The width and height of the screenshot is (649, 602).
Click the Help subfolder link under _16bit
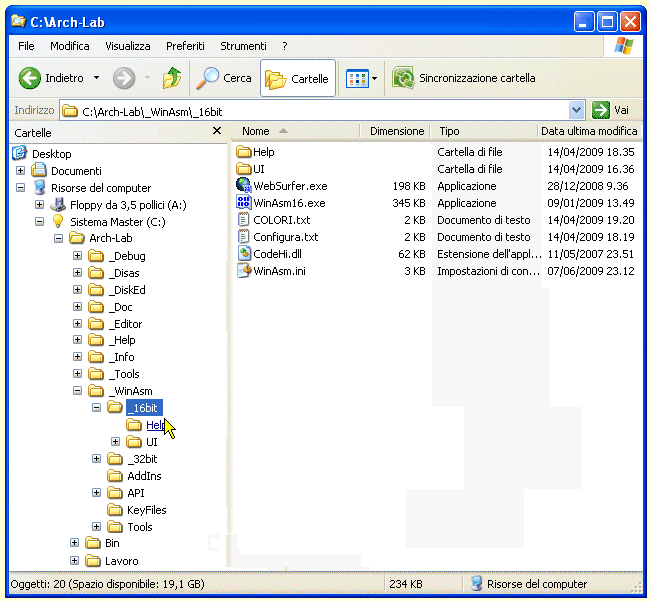pos(155,425)
